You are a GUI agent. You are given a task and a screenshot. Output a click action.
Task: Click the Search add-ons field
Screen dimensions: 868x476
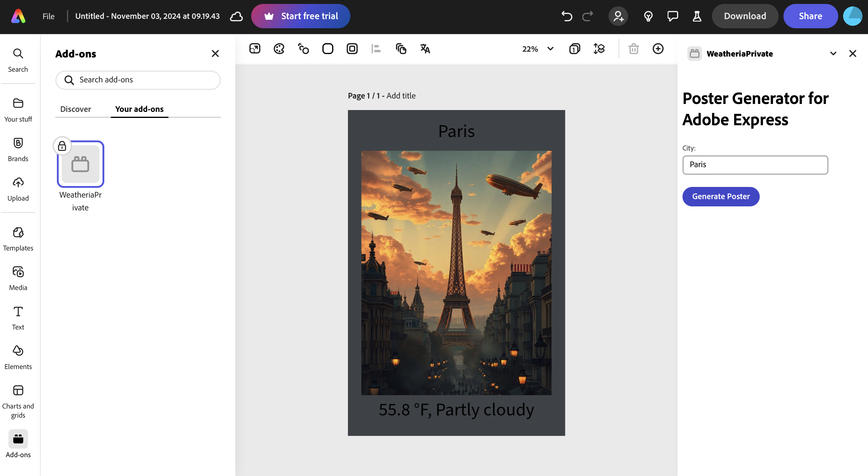(138, 80)
